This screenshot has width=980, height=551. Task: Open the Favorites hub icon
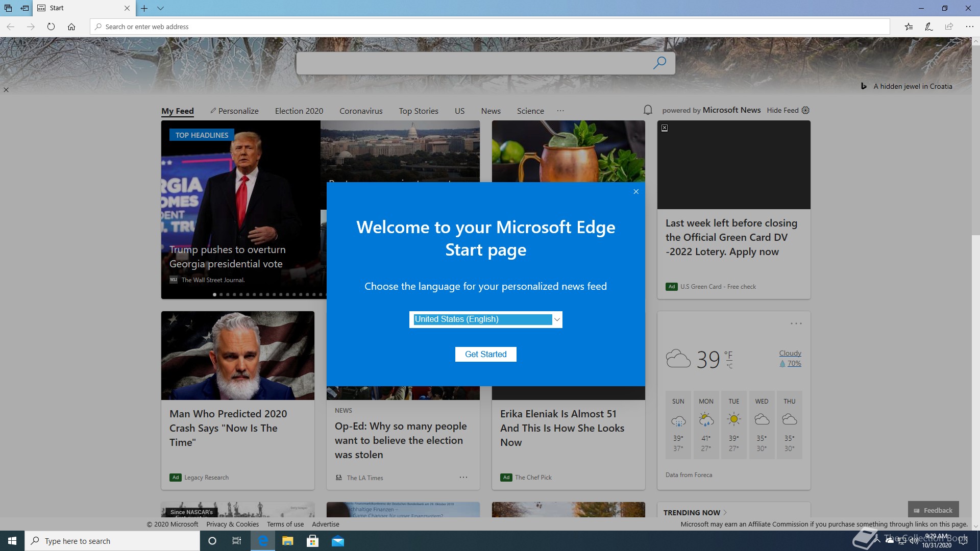(x=909, y=27)
